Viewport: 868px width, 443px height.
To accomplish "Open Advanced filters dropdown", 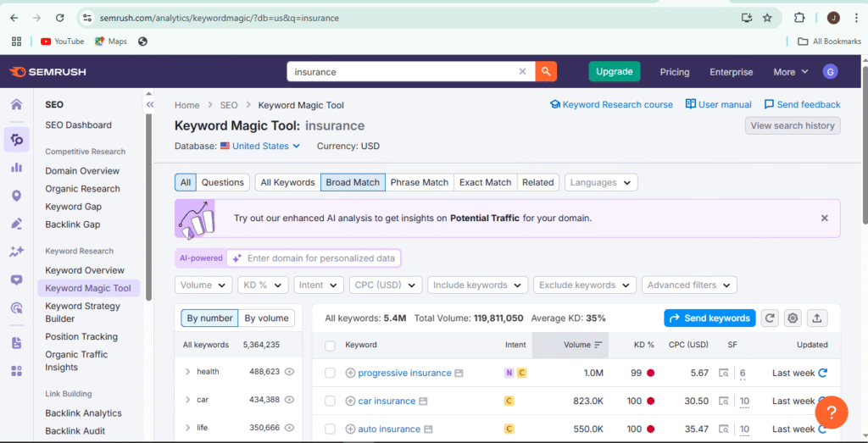I will point(689,285).
